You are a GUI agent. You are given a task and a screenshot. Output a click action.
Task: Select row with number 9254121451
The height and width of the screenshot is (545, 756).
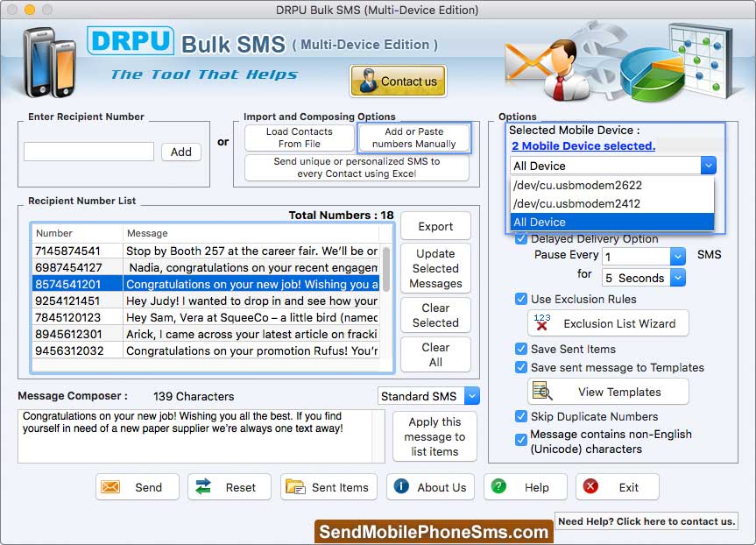pyautogui.click(x=206, y=301)
